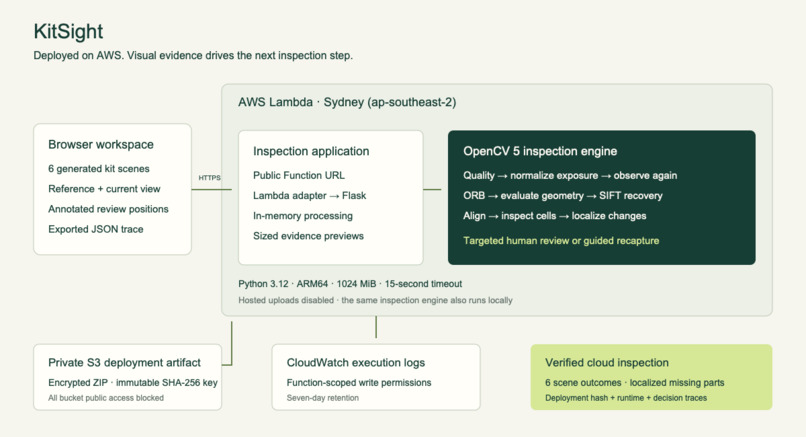
Task: Click 'Targeted human review or guided recapture'
Action: pyautogui.click(x=561, y=241)
